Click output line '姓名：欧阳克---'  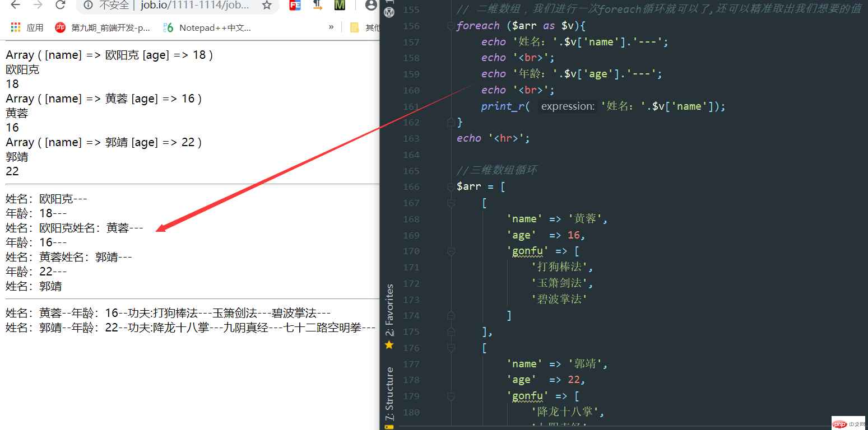point(47,199)
